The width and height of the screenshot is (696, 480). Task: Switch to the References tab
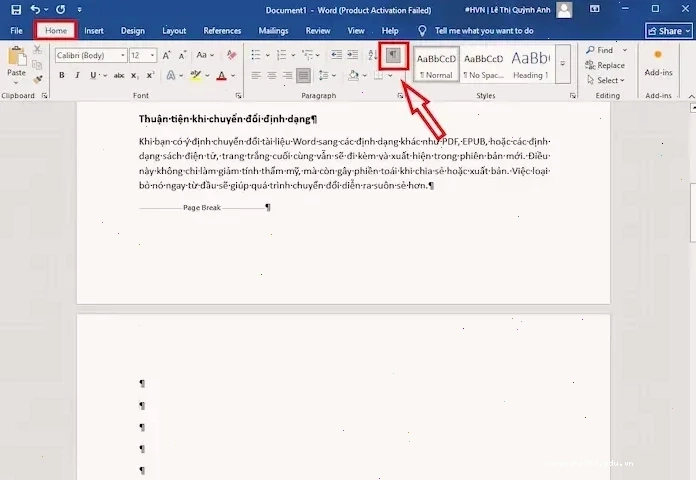click(x=222, y=31)
